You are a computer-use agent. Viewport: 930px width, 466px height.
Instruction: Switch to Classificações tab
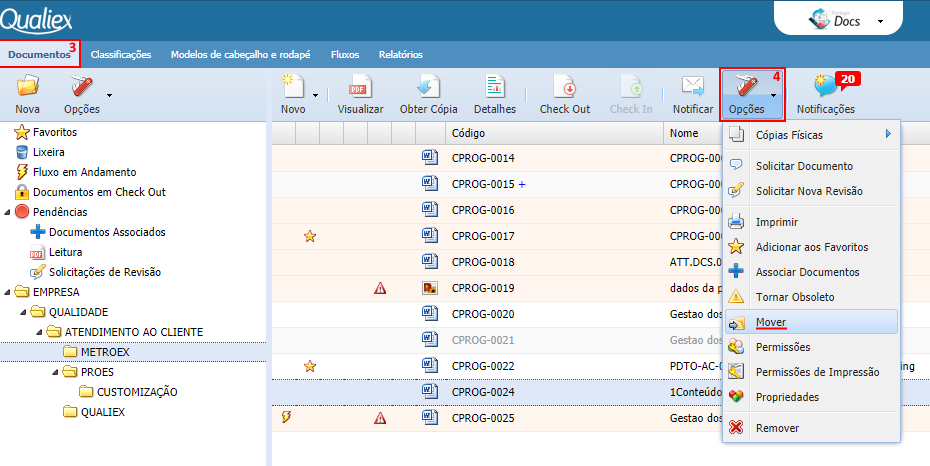tap(121, 55)
